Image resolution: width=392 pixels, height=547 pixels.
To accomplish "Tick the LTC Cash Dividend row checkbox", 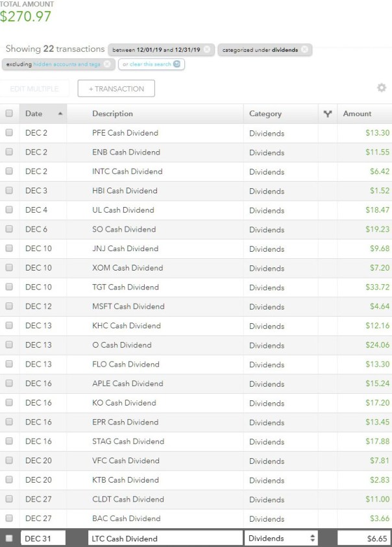I will point(9,539).
